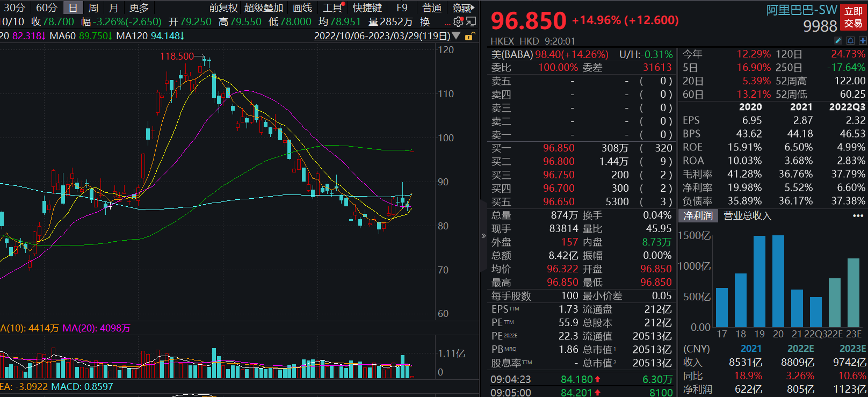
Task: Open the three-dots menu above profit chart
Action: coord(858,215)
